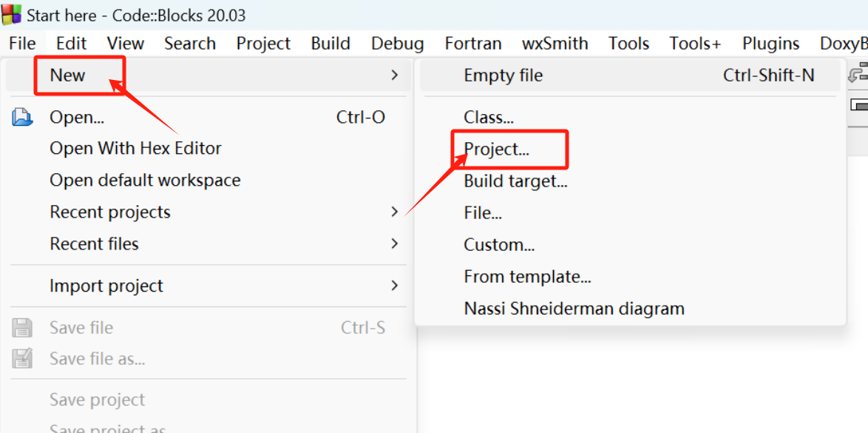Click the Code::Blocks logo in title bar
This screenshot has width=868, height=433.
point(12,13)
